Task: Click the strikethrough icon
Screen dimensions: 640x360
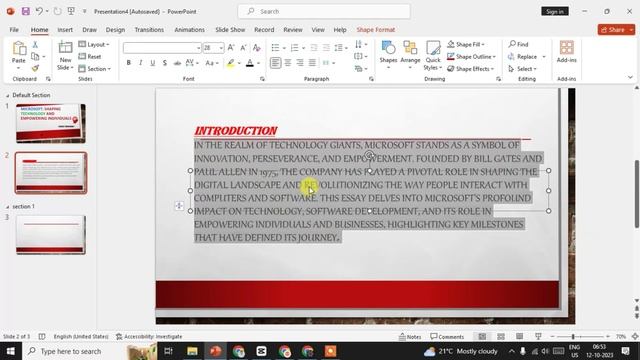Action: click(177, 63)
